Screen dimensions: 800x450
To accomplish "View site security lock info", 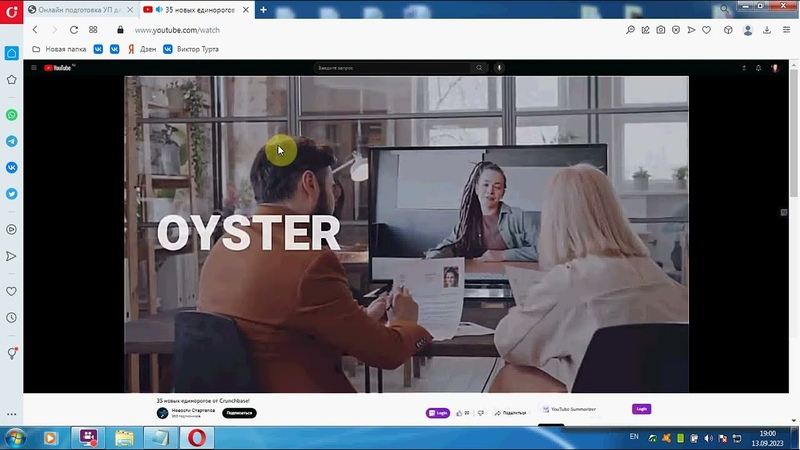I will point(120,30).
